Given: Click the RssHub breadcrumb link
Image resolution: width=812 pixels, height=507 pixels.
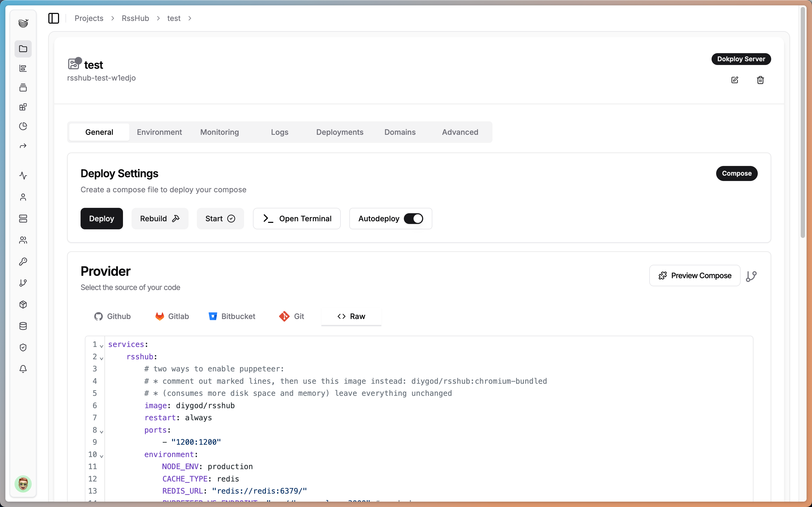Looking at the screenshot, I should [135, 18].
